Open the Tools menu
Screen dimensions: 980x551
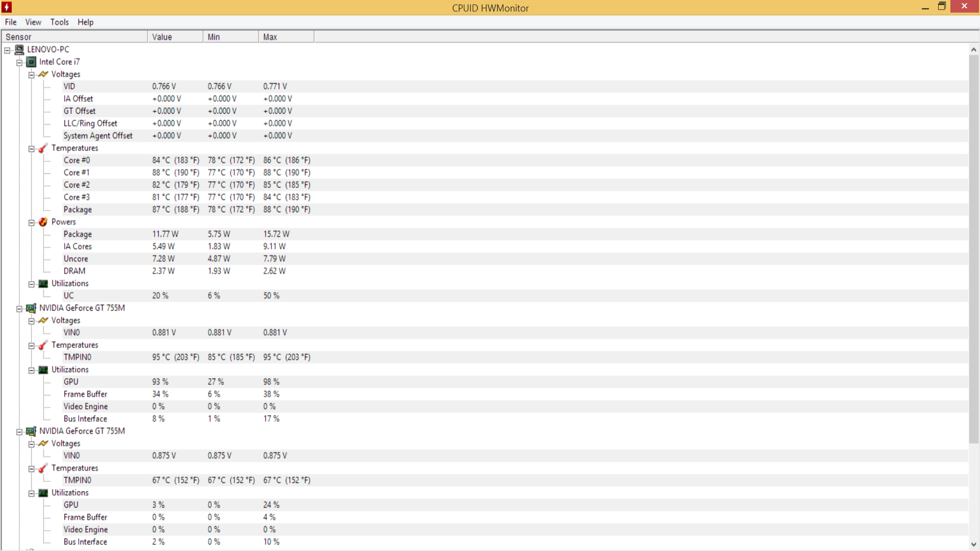click(x=59, y=22)
